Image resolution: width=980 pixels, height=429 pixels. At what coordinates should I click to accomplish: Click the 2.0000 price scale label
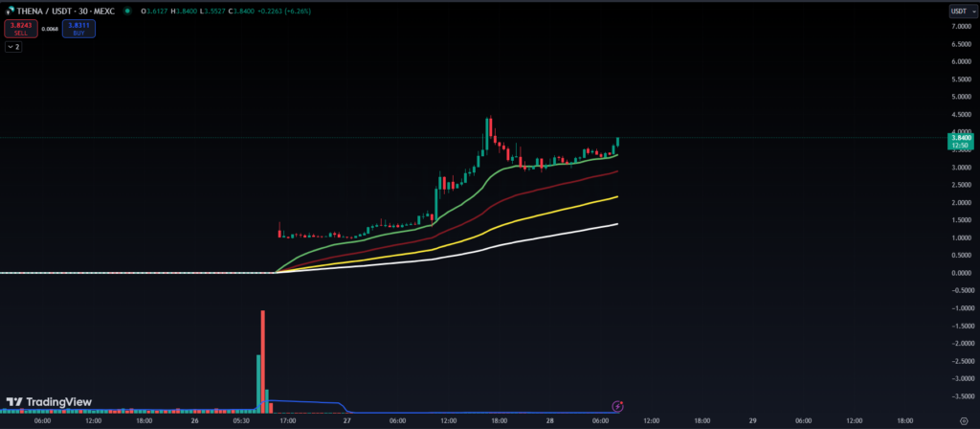pos(960,203)
